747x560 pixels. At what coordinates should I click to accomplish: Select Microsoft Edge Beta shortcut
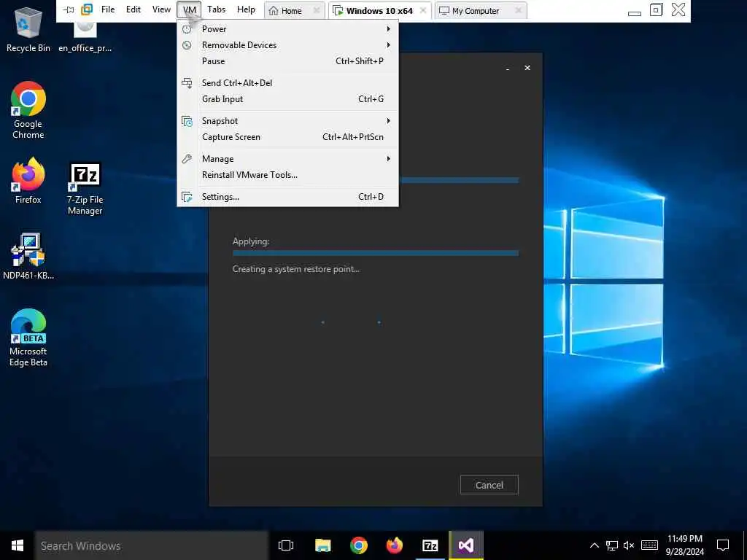pos(28,338)
